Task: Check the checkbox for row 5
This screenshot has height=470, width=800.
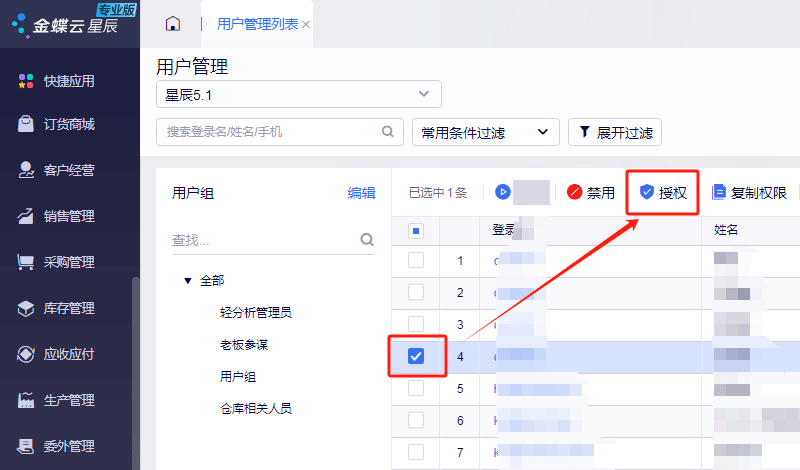Action: [x=416, y=388]
